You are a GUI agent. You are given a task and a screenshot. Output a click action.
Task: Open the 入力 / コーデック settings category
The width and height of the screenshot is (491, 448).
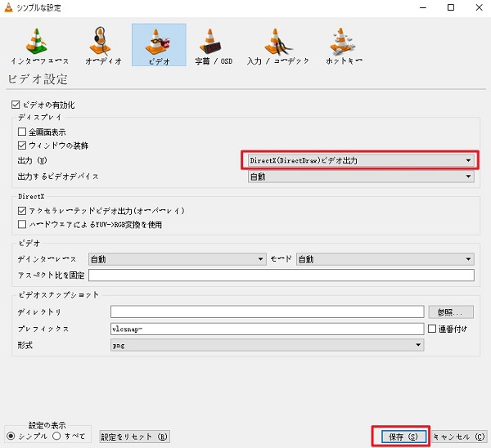tap(277, 46)
